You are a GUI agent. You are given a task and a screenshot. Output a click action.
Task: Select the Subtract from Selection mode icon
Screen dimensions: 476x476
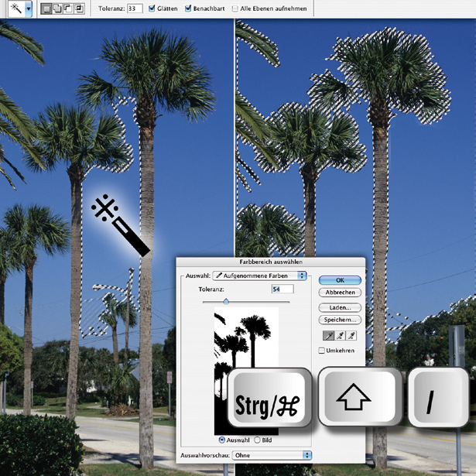pyautogui.click(x=68, y=9)
